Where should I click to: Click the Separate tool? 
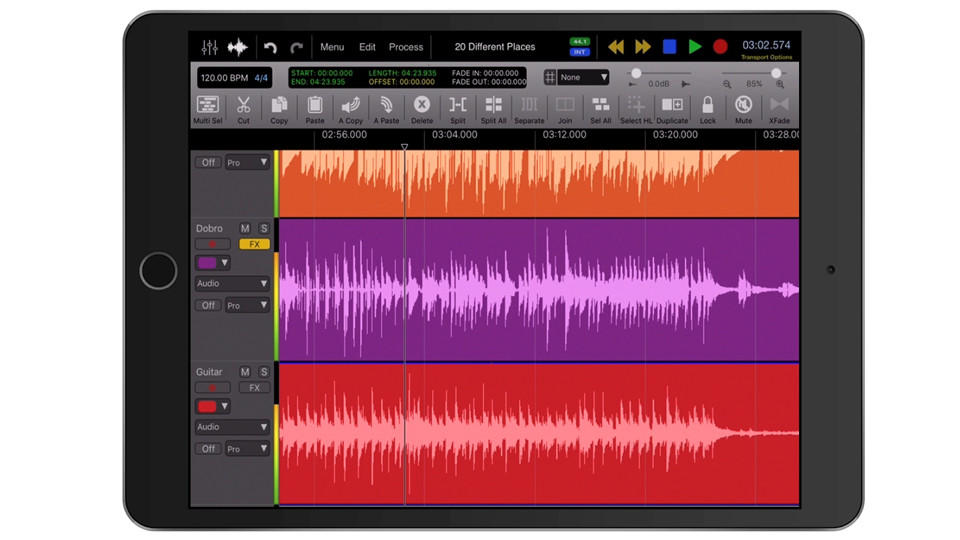(529, 110)
